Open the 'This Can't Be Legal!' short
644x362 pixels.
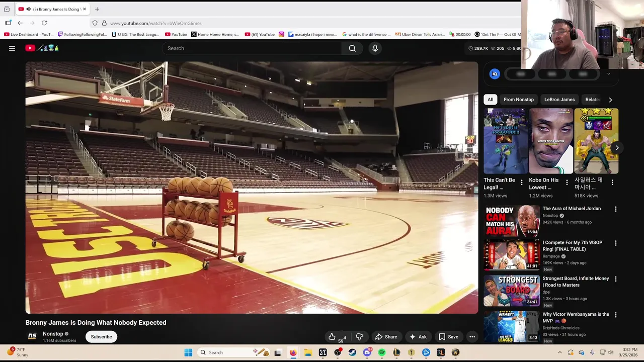coord(506,141)
